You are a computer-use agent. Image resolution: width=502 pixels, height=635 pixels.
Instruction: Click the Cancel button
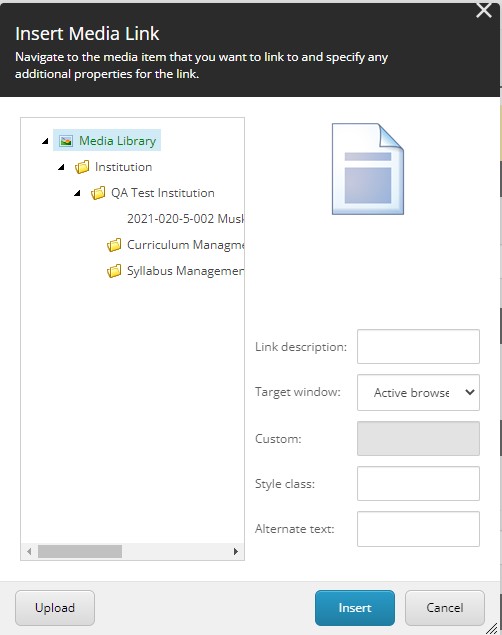pyautogui.click(x=445, y=608)
